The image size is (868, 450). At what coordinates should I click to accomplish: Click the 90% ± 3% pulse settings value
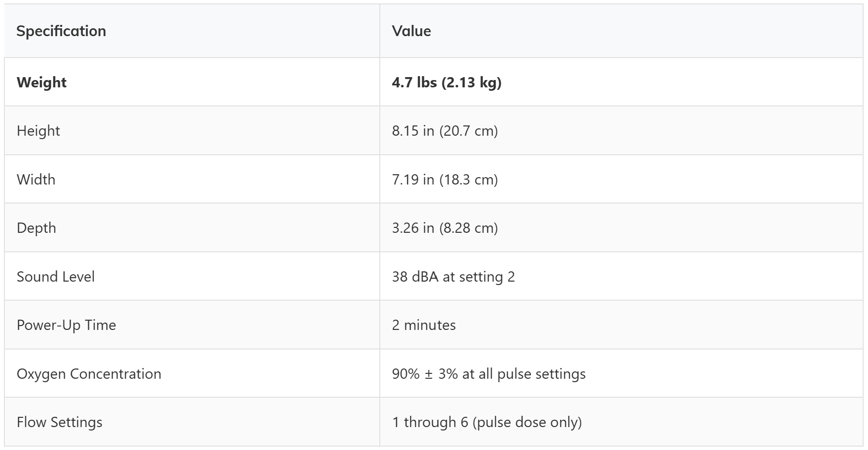coord(489,374)
